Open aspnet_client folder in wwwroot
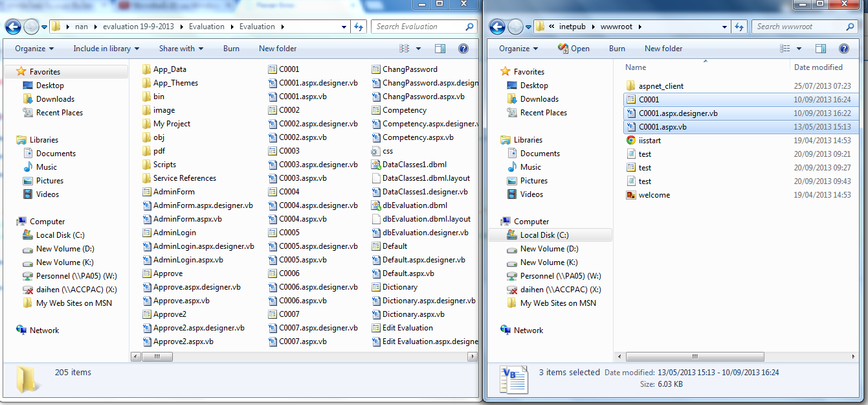 (660, 86)
